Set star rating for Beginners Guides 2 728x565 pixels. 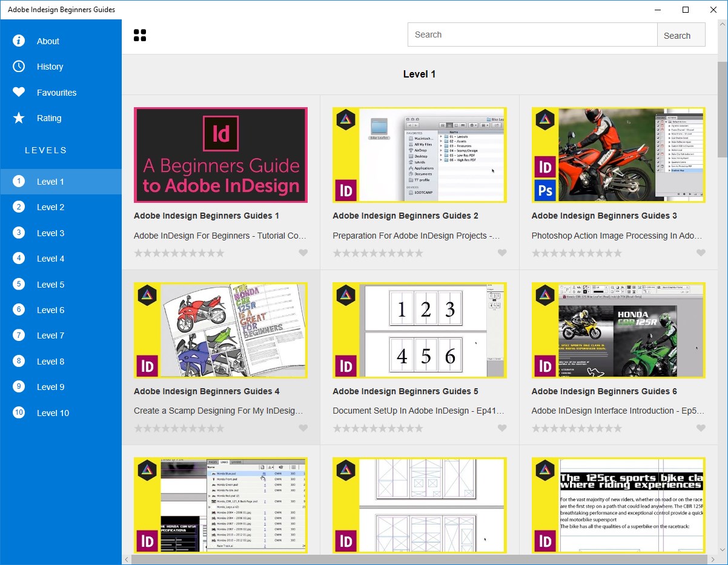click(378, 253)
